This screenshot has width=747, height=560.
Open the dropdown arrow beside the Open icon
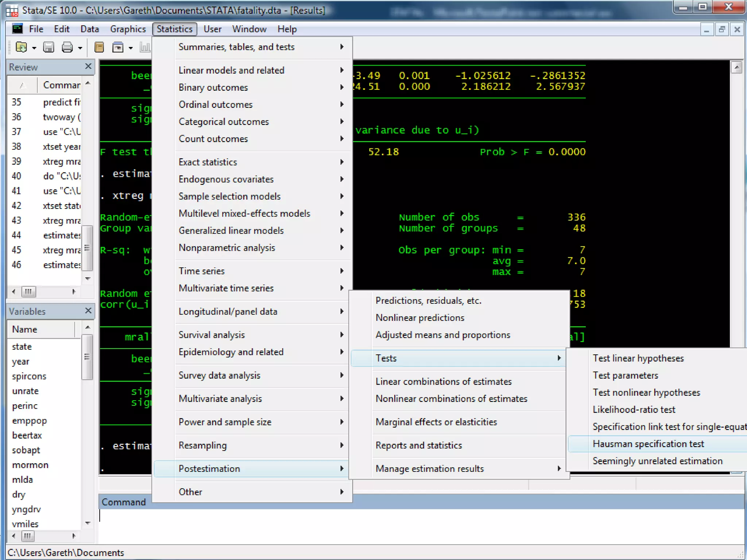[x=34, y=48]
